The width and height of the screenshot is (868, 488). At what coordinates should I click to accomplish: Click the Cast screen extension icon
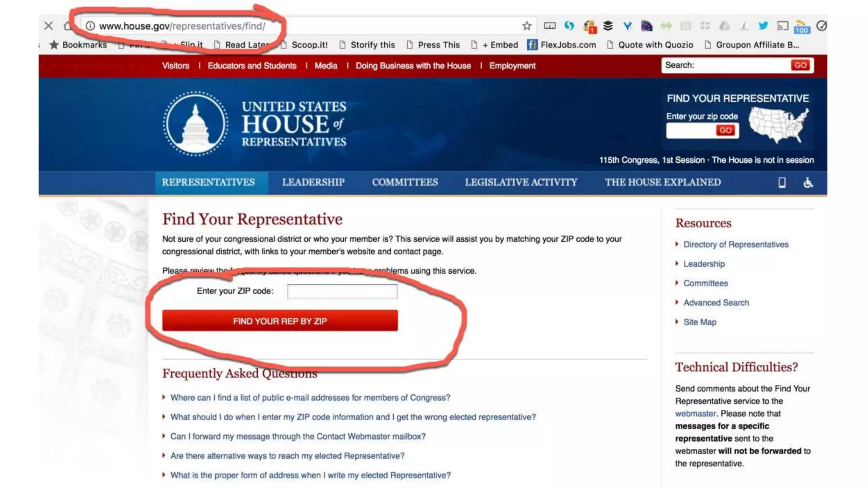coord(782,26)
